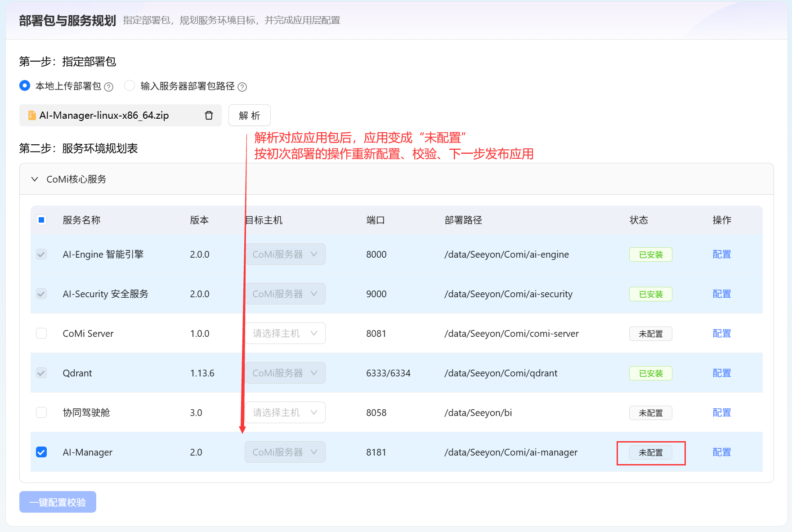The height and width of the screenshot is (532, 792).
Task: Check the CoMi Server row checkbox
Action: pyautogui.click(x=41, y=334)
